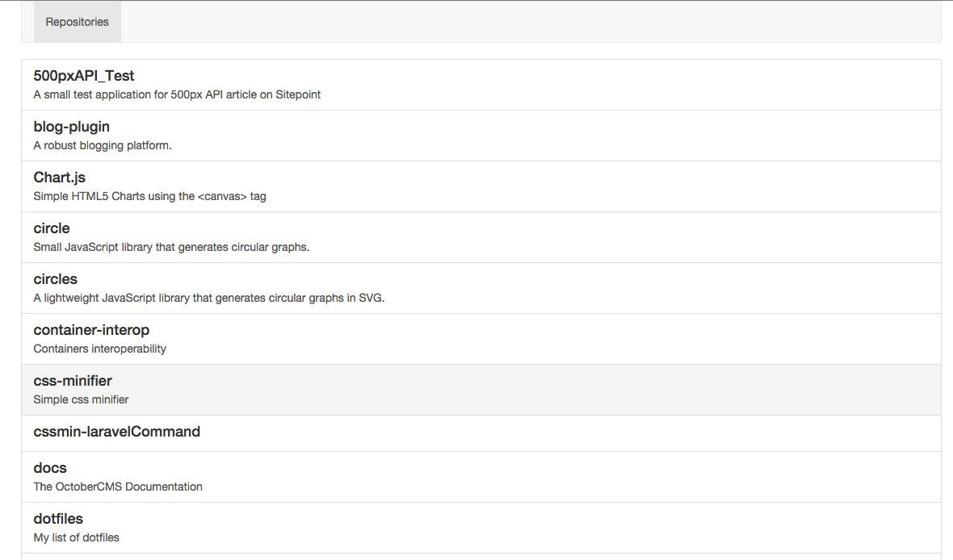Open the docs repository title
The width and height of the screenshot is (953, 560).
50,468
